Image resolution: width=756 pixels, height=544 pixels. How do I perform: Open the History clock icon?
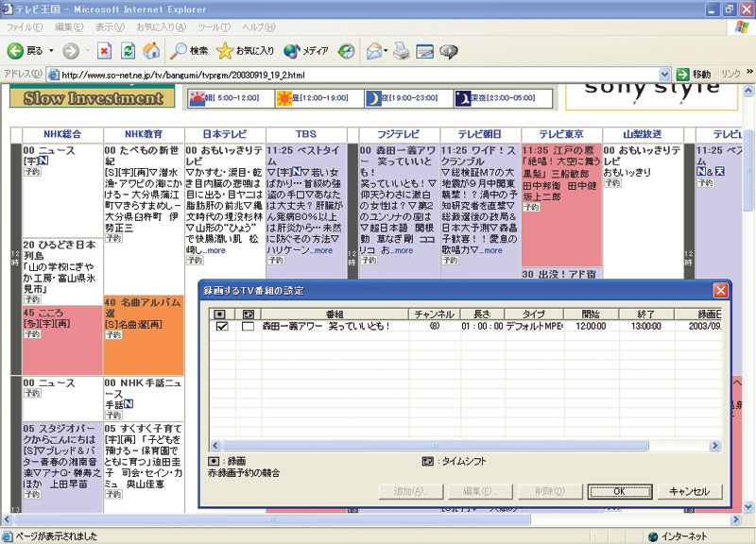point(346,51)
